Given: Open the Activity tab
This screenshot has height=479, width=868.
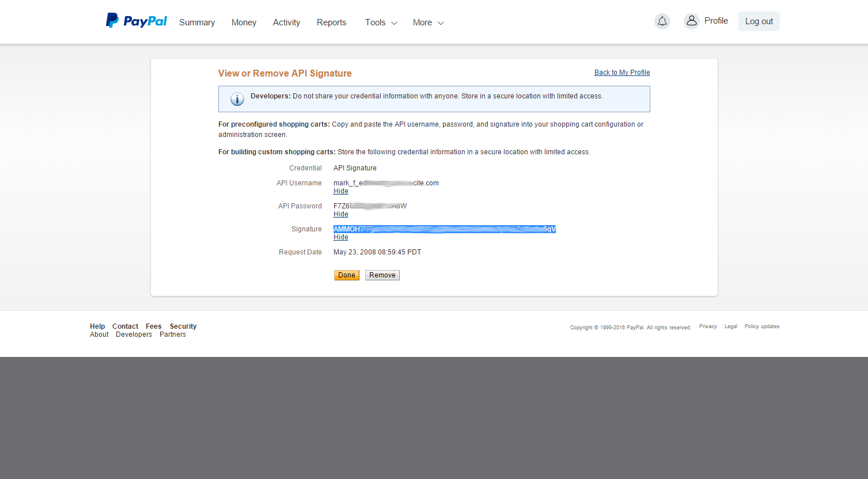Looking at the screenshot, I should coord(286,22).
